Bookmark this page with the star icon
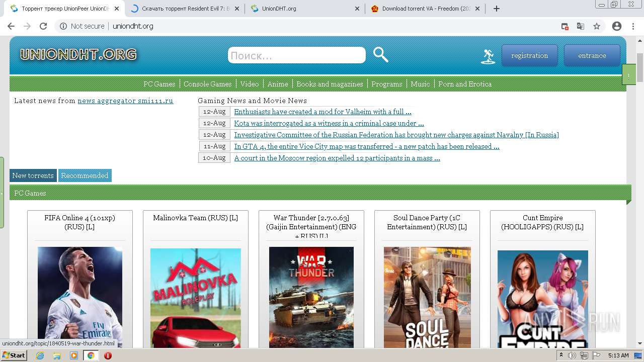The image size is (644, 362). [x=597, y=26]
